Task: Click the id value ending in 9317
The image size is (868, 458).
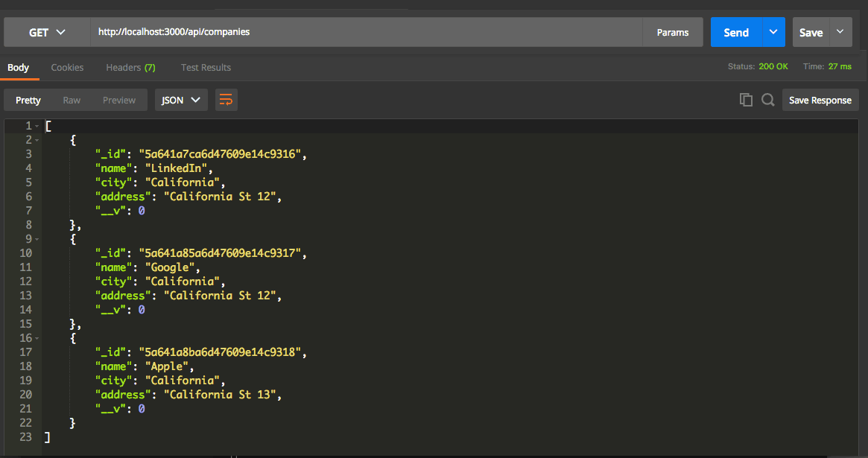Action: (220, 252)
